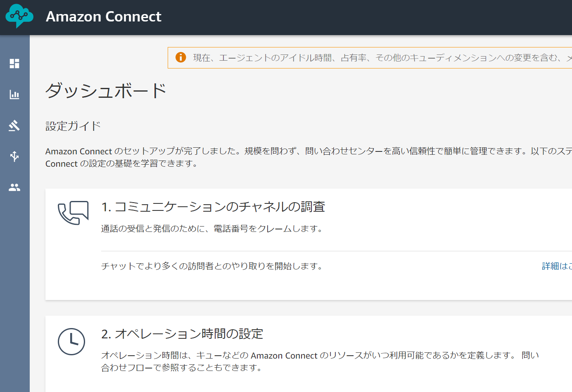
Task: Click the phone and chat bubble icon
Action: coord(73,213)
